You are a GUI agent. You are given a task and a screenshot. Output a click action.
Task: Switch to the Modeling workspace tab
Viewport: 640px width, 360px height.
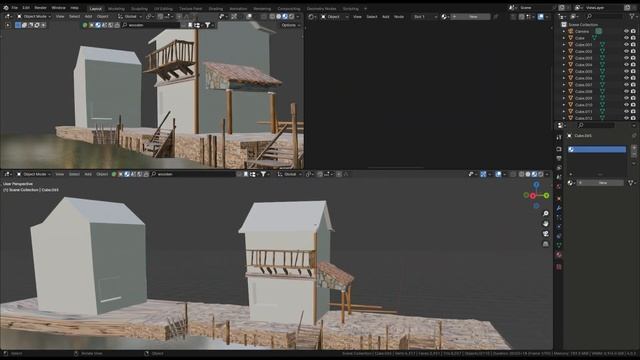(x=116, y=8)
